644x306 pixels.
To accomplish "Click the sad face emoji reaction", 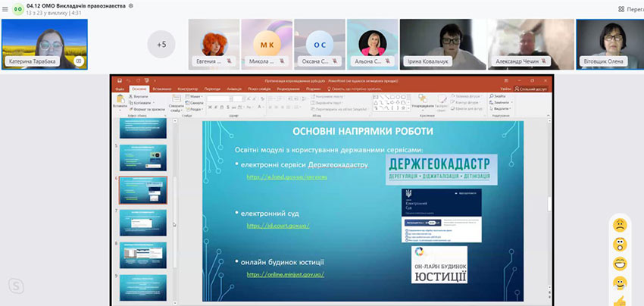I will pyautogui.click(x=620, y=225).
